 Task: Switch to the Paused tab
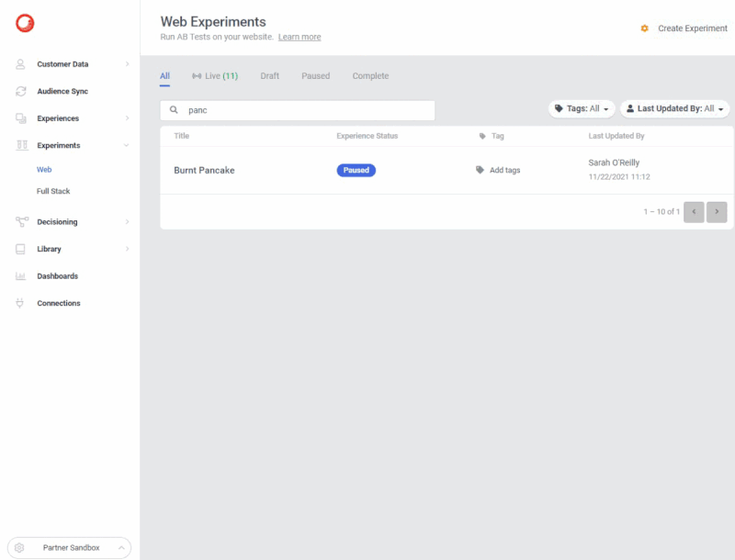(x=315, y=76)
